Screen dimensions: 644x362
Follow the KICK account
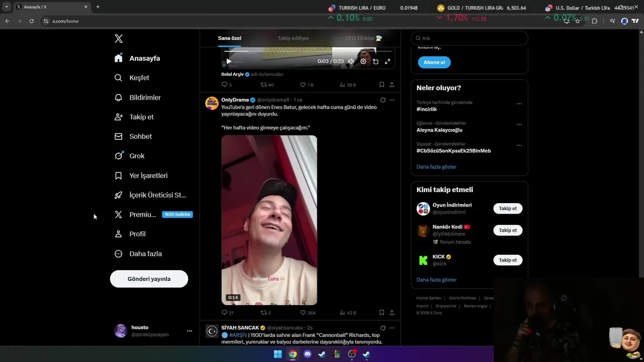[x=508, y=260]
